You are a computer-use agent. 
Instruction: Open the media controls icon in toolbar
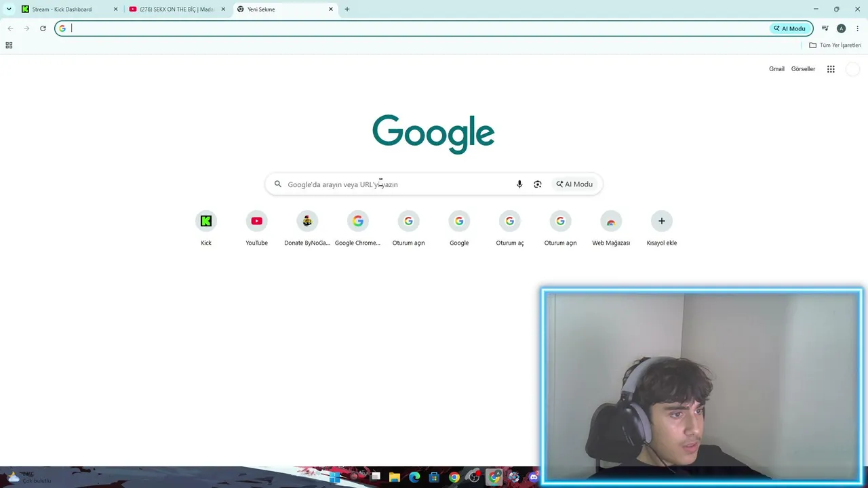[x=825, y=28]
